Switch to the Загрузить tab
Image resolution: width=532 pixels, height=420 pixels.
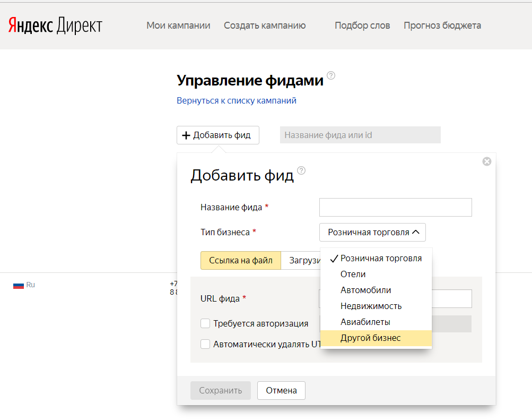(301, 260)
